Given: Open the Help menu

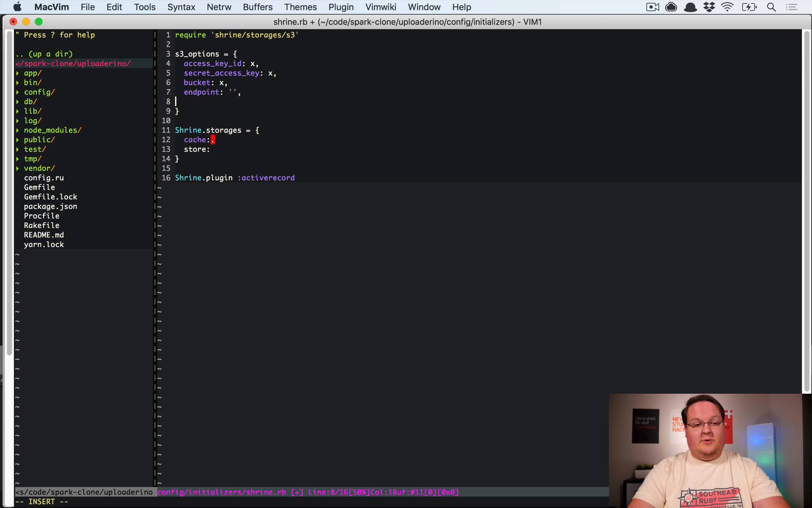Looking at the screenshot, I should (461, 7).
